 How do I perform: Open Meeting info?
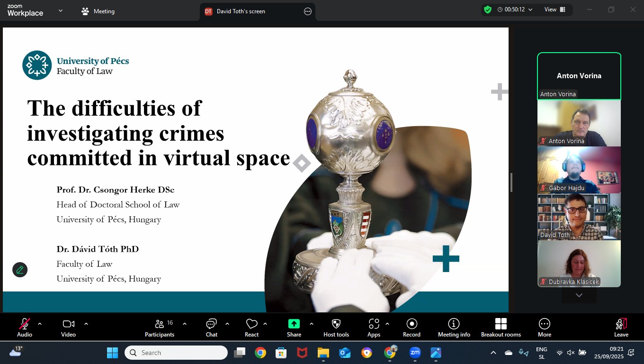[x=454, y=328]
